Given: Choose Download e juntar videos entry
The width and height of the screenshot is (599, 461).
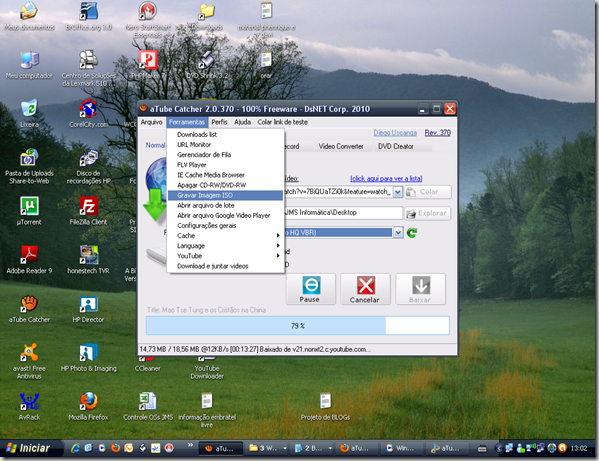Looking at the screenshot, I should (225, 266).
